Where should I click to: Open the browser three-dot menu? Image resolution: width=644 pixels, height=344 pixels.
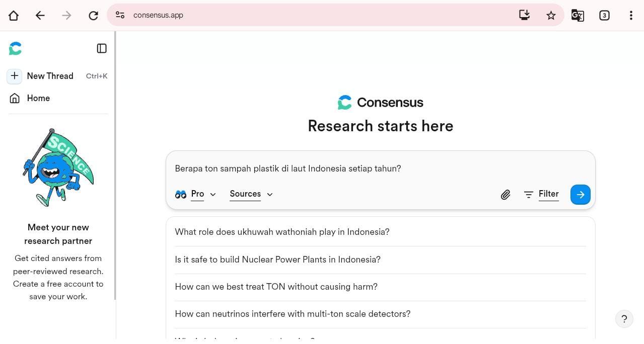[630, 15]
